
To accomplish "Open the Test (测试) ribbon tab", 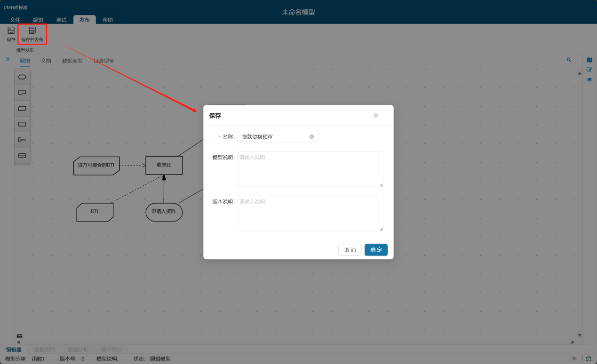I will click(61, 20).
